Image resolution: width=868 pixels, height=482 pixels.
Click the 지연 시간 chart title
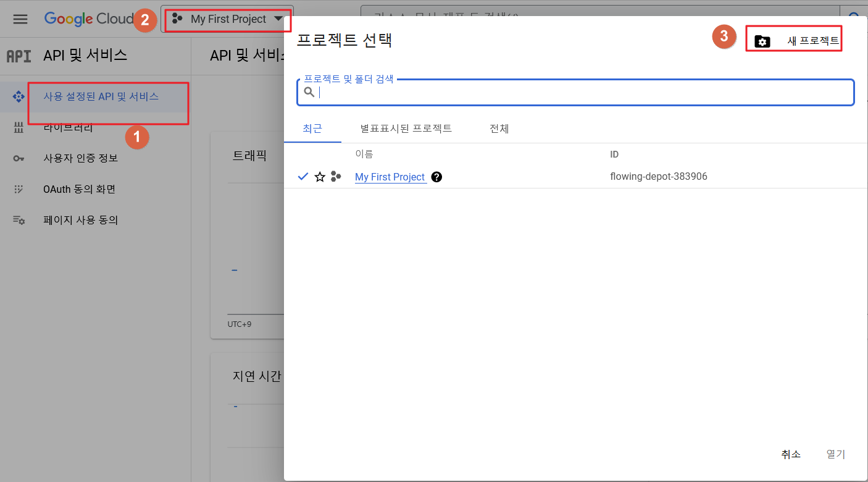point(257,376)
